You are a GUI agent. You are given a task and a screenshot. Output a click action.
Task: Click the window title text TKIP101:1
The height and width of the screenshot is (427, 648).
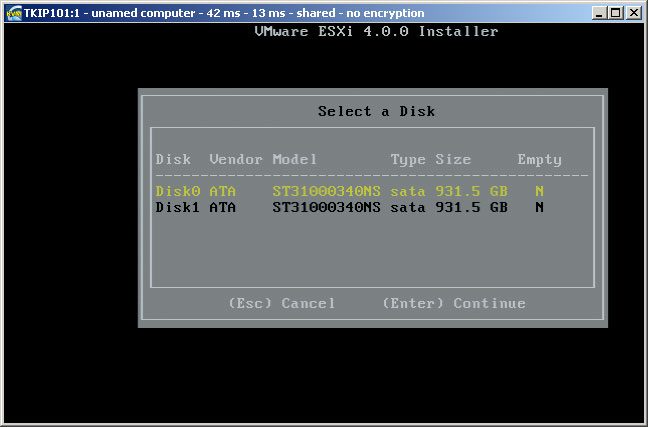pos(51,13)
